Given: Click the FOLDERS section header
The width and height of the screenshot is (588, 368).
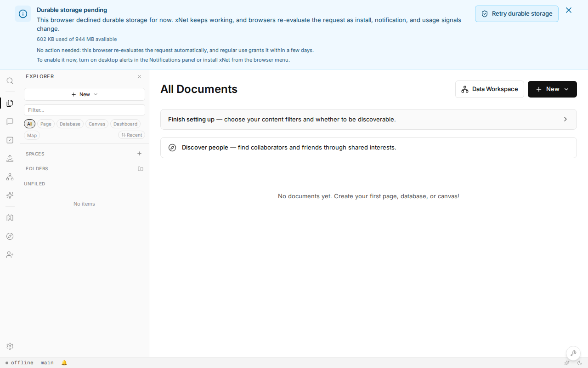Looking at the screenshot, I should 37,169.
